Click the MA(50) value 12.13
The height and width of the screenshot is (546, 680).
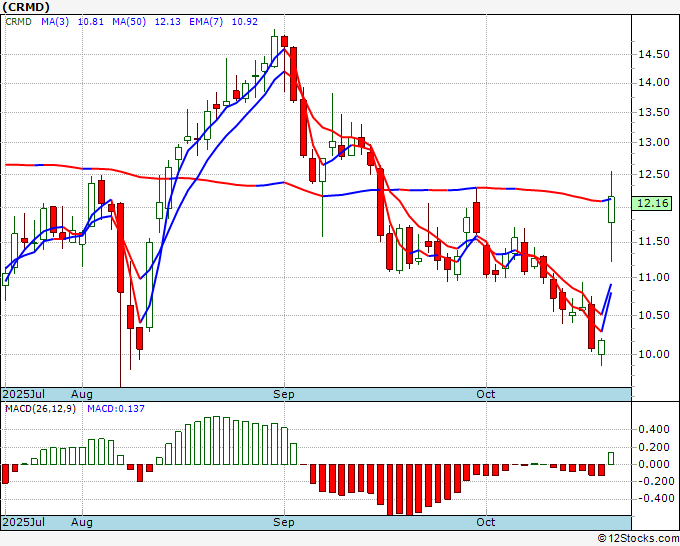click(x=167, y=22)
